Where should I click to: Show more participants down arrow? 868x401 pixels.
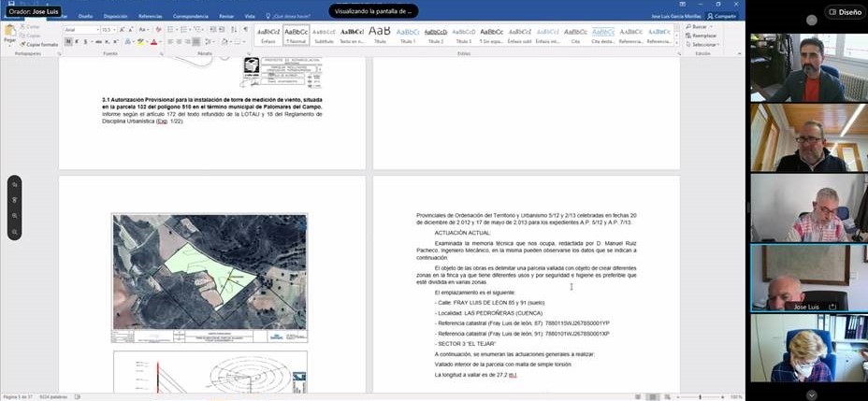click(x=812, y=394)
